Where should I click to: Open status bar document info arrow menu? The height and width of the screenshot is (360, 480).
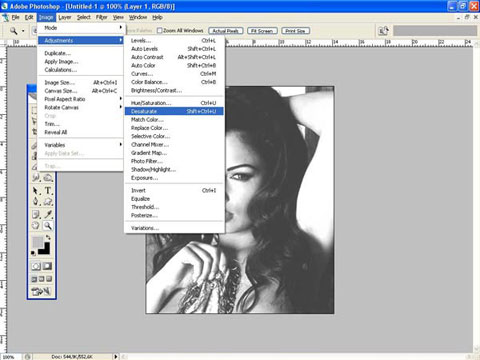pyautogui.click(x=116, y=357)
